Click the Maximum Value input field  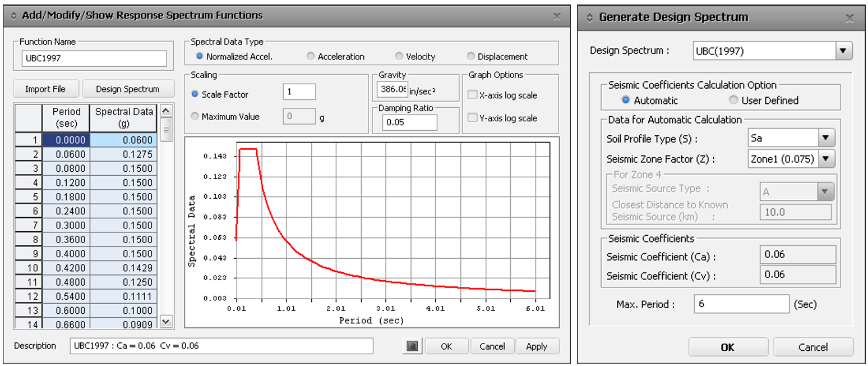click(x=299, y=117)
